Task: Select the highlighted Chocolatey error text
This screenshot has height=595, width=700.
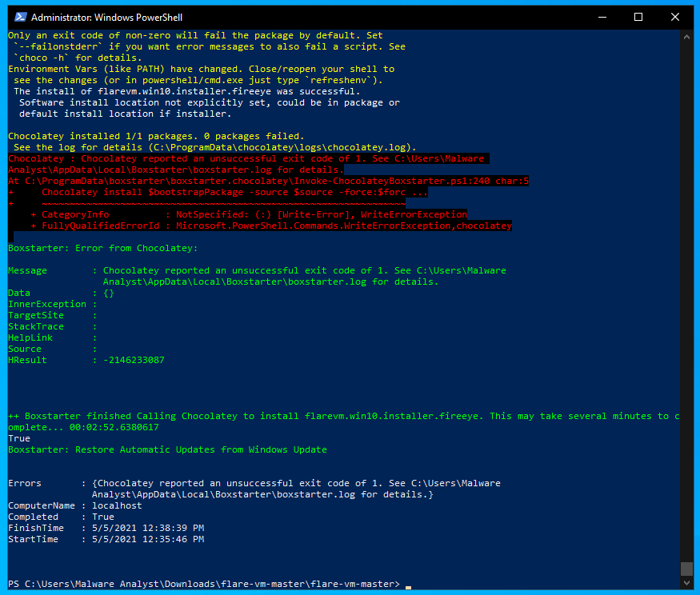Action: tap(240, 158)
